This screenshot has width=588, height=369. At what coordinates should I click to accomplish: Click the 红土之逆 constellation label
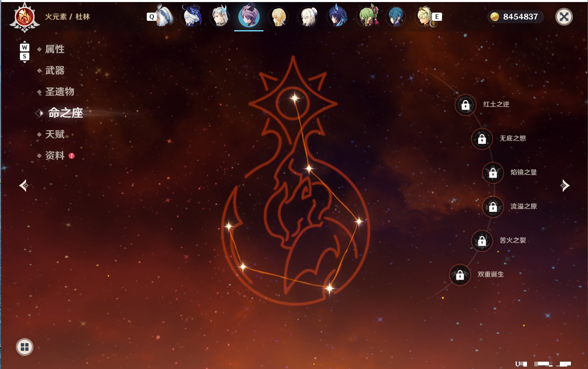[x=496, y=104]
